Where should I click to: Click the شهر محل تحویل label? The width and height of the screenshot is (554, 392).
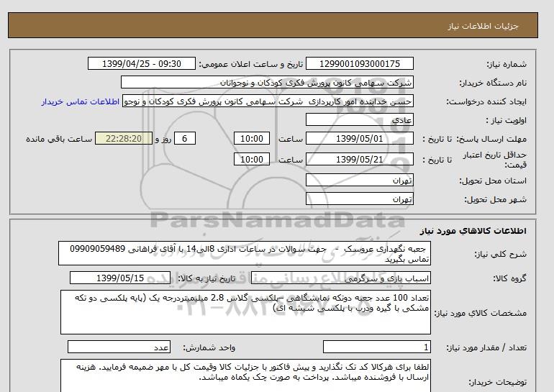495,199
